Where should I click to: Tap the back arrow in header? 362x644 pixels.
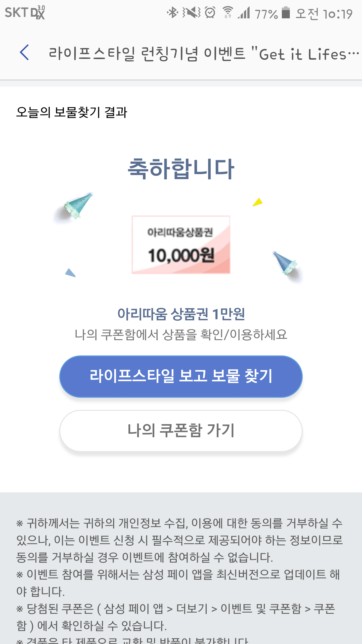24,53
